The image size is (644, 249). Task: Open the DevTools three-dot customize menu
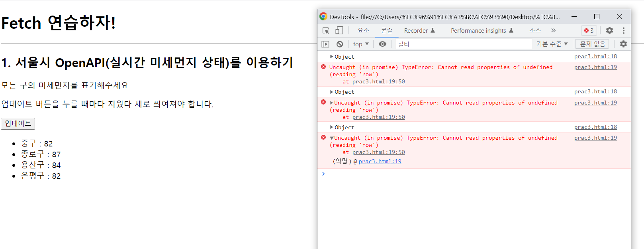click(x=624, y=30)
